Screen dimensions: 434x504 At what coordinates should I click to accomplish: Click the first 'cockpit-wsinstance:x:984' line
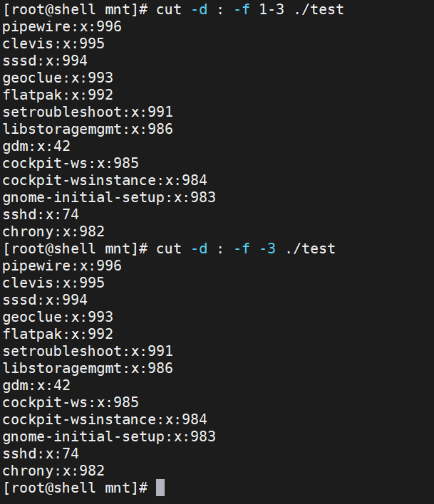(x=105, y=180)
